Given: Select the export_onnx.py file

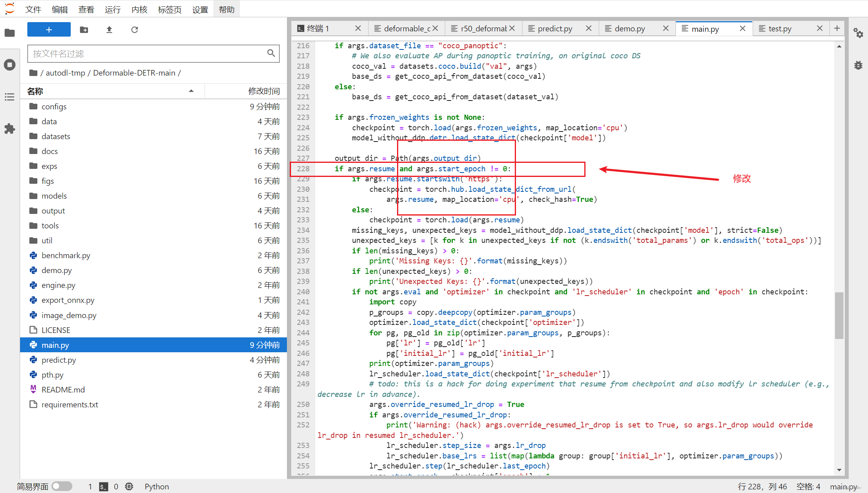Looking at the screenshot, I should (x=154, y=300).
